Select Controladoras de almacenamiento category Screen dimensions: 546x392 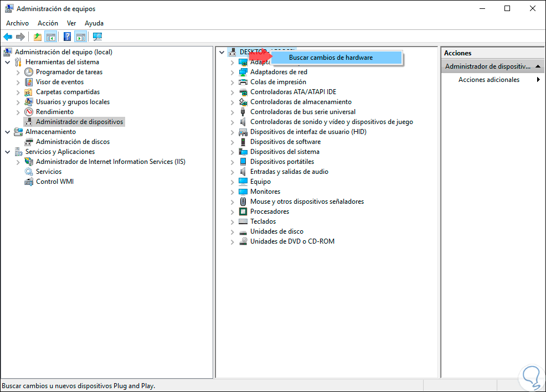pos(301,102)
